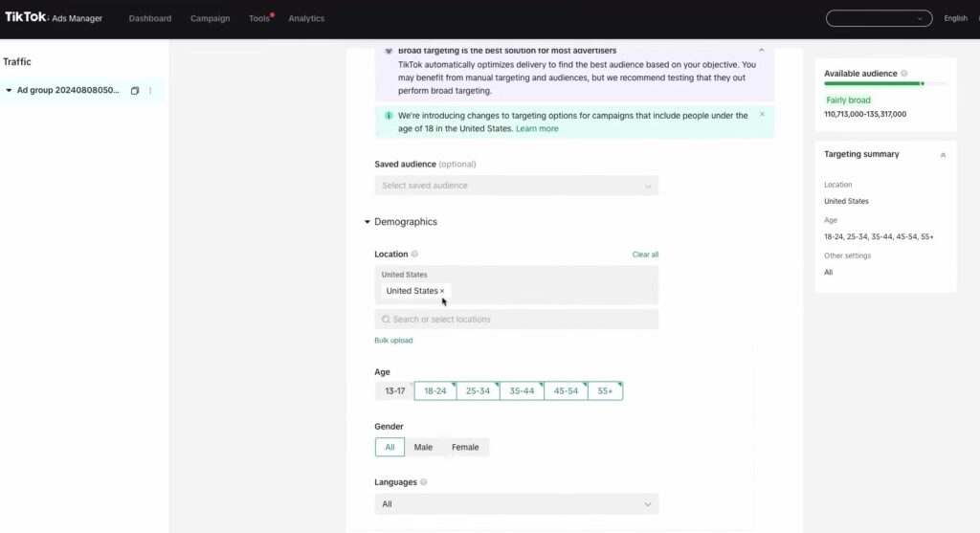Open the Location help tooltip icon
Viewport: 980px width, 533px height.
pyautogui.click(x=414, y=254)
